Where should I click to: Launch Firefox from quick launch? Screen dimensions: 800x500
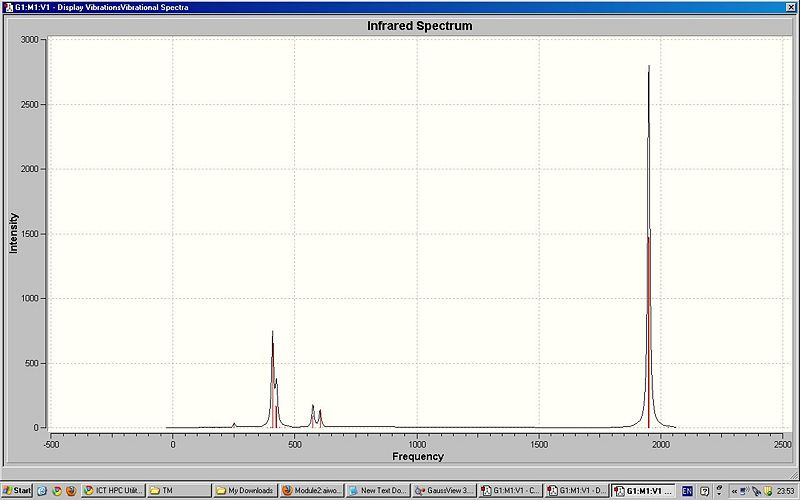(x=71, y=491)
